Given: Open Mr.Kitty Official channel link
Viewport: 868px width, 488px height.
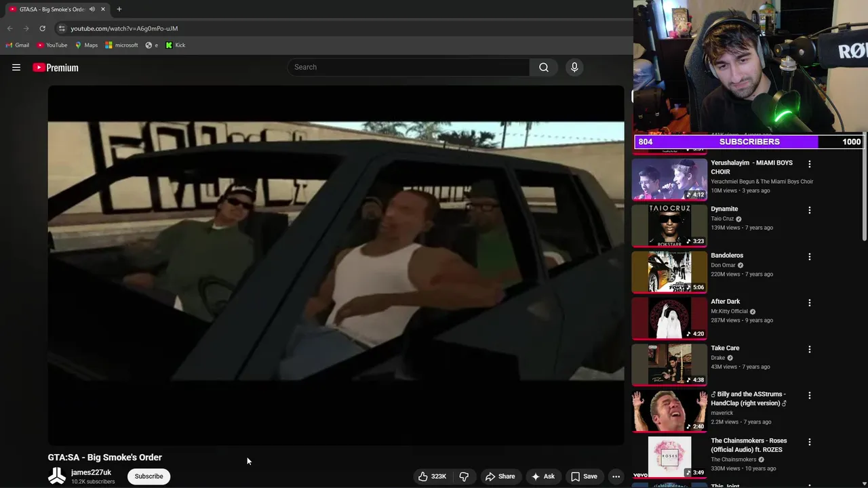Looking at the screenshot, I should [x=729, y=312].
